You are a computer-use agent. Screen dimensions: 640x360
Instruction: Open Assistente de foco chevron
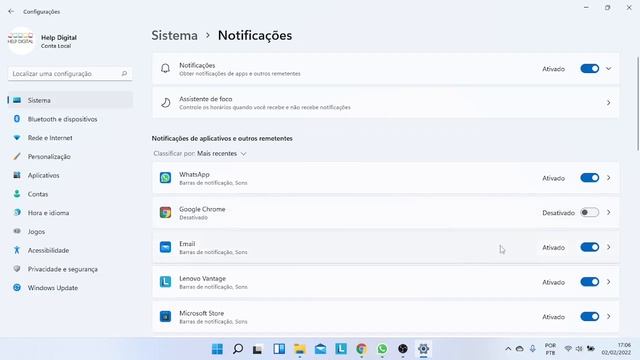click(609, 103)
